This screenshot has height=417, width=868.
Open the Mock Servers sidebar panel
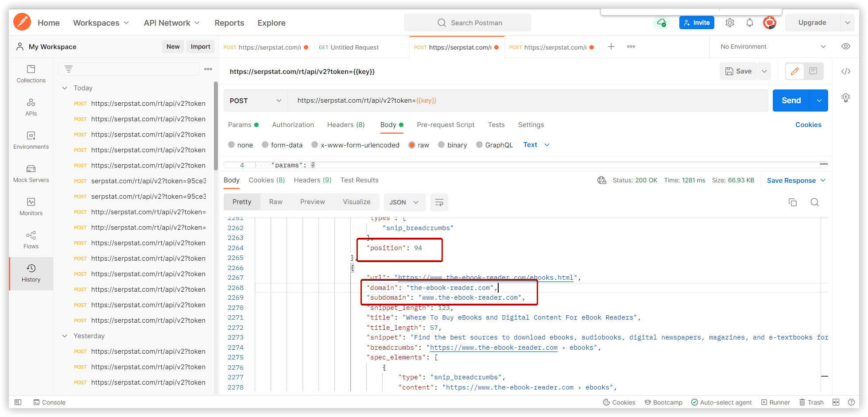tap(31, 174)
